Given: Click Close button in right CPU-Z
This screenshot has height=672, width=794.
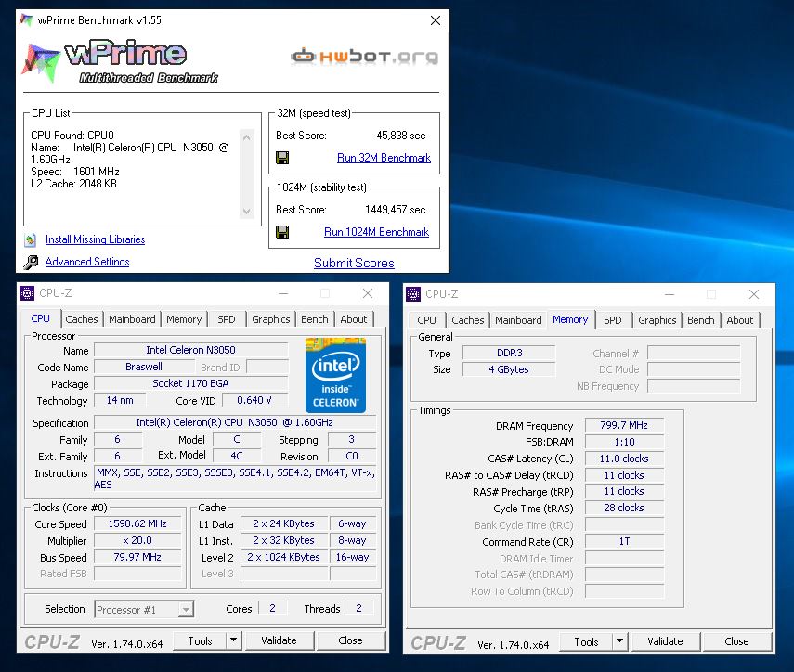Looking at the screenshot, I should (x=736, y=641).
